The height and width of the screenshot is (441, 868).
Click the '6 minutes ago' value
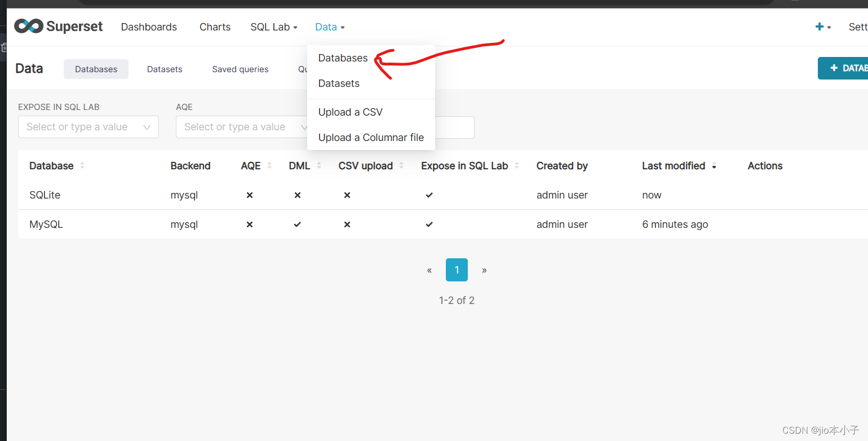pos(675,224)
